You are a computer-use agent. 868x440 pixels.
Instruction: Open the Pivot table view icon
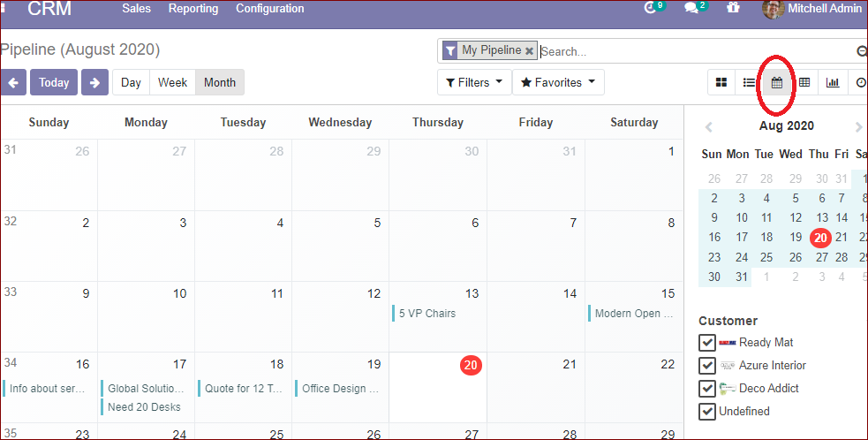804,82
